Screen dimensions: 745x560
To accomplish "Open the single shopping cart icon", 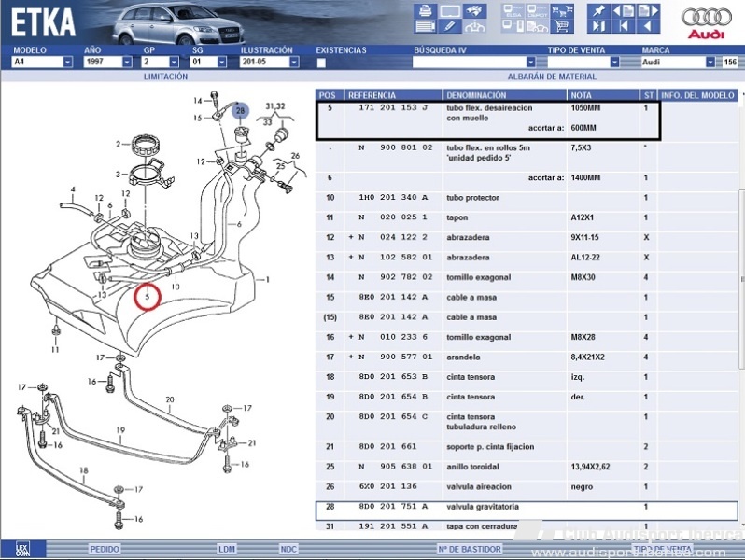I will [x=562, y=26].
